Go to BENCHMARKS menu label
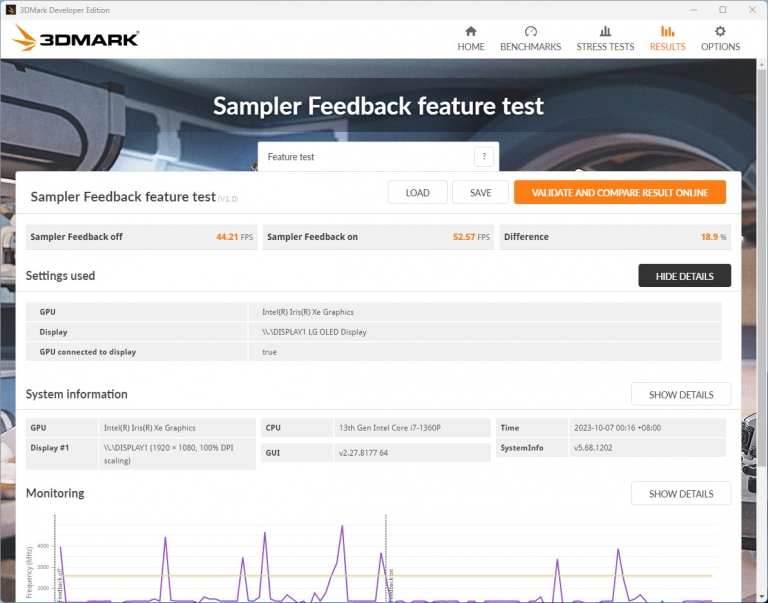This screenshot has width=768, height=603. click(x=530, y=47)
